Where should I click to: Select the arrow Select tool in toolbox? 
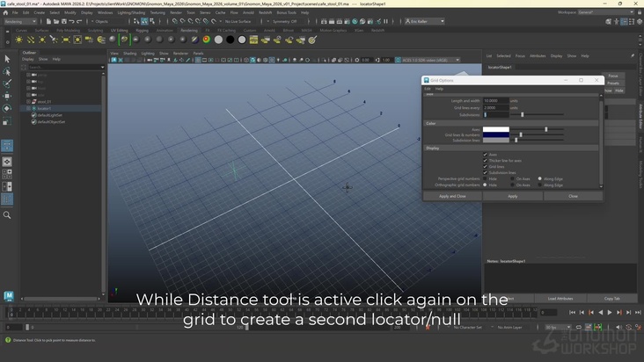point(7,59)
